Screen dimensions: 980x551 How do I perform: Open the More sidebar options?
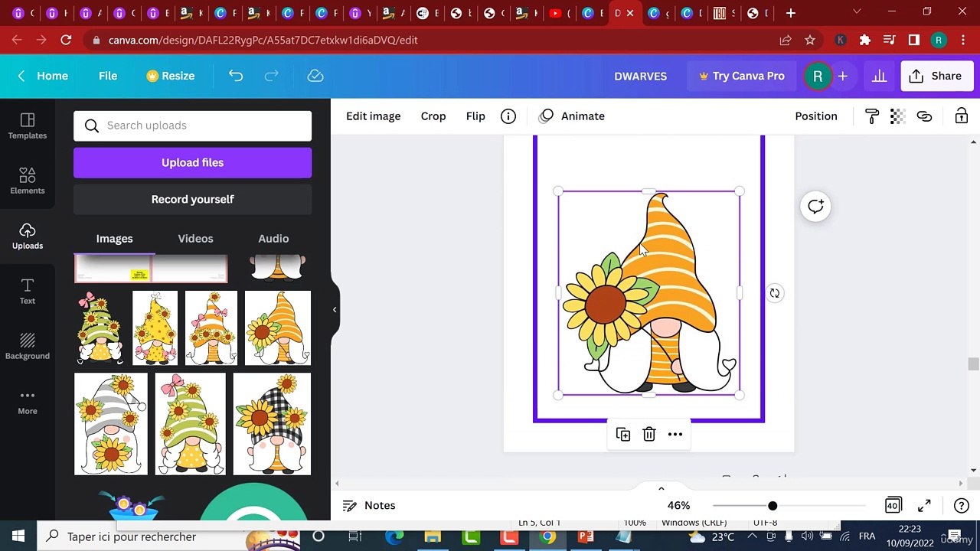click(28, 402)
